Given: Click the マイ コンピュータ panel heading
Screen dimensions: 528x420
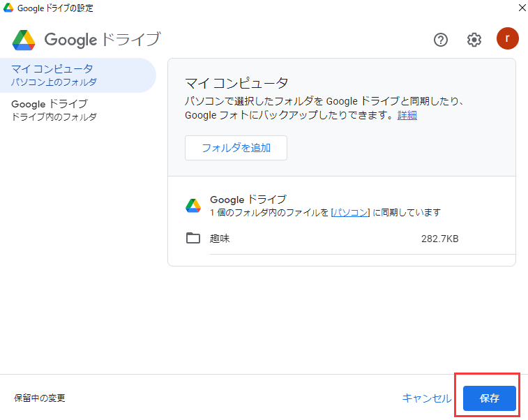Looking at the screenshot, I should (236, 84).
